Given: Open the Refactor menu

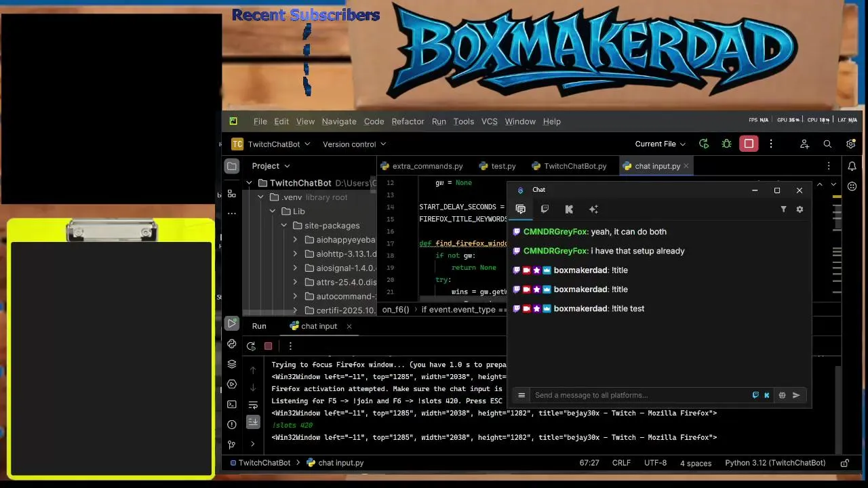Looking at the screenshot, I should pyautogui.click(x=408, y=121).
